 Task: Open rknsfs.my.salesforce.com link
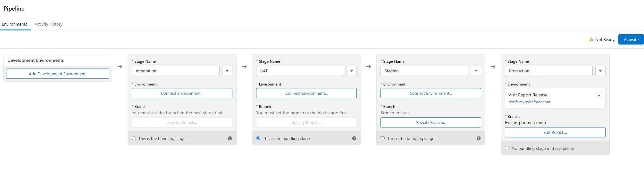pyautogui.click(x=529, y=102)
